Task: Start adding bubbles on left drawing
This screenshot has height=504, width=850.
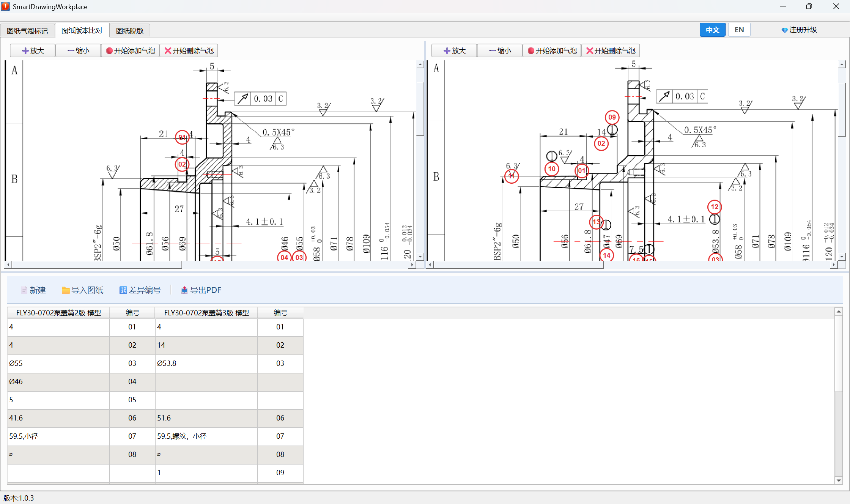Action: [130, 50]
